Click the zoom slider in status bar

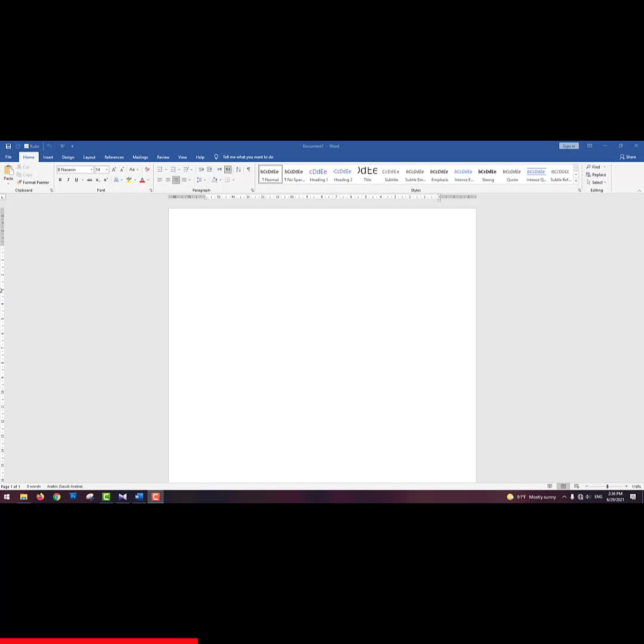tap(607, 487)
